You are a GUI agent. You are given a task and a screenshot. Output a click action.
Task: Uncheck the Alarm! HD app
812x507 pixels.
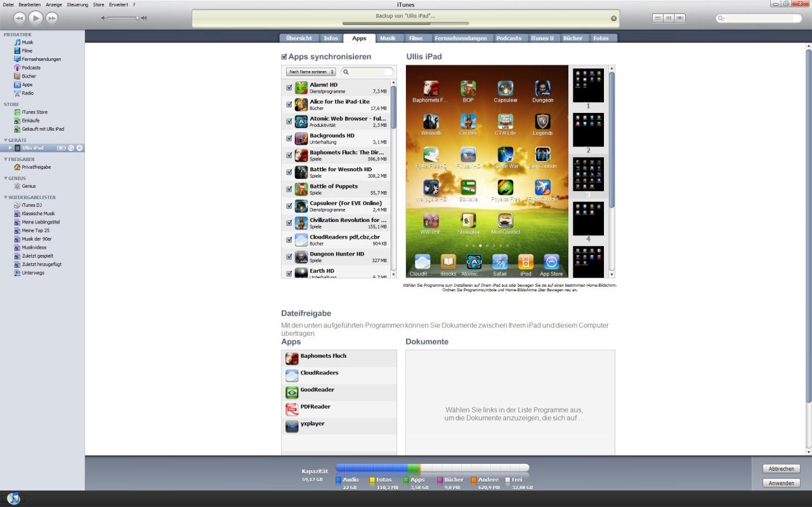coord(289,88)
